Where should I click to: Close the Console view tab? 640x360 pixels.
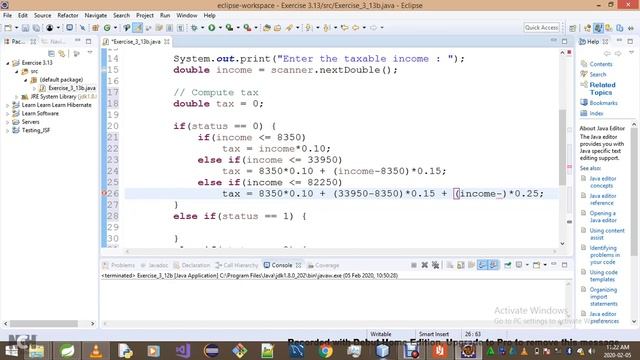tap(298, 265)
